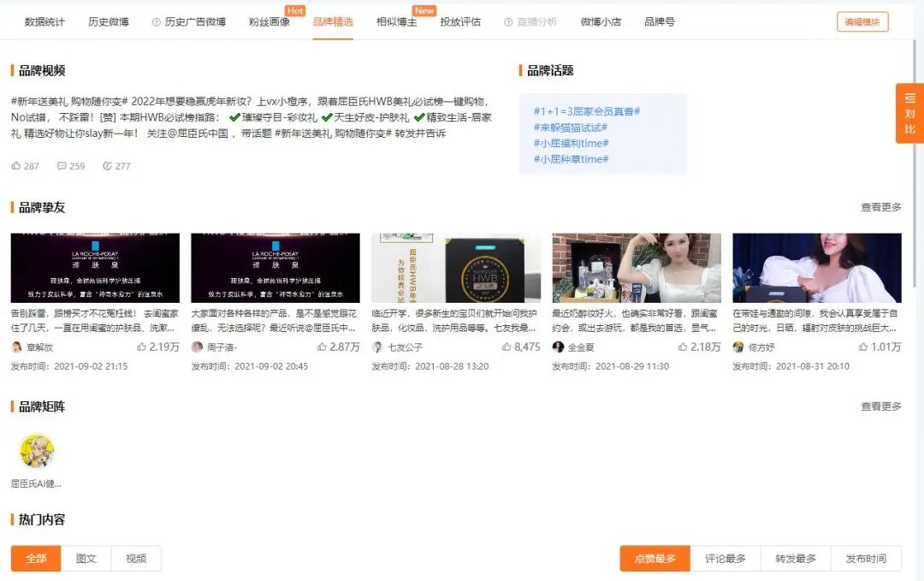Select the 图文 filter option
This screenshot has width=924, height=581.
point(86,557)
